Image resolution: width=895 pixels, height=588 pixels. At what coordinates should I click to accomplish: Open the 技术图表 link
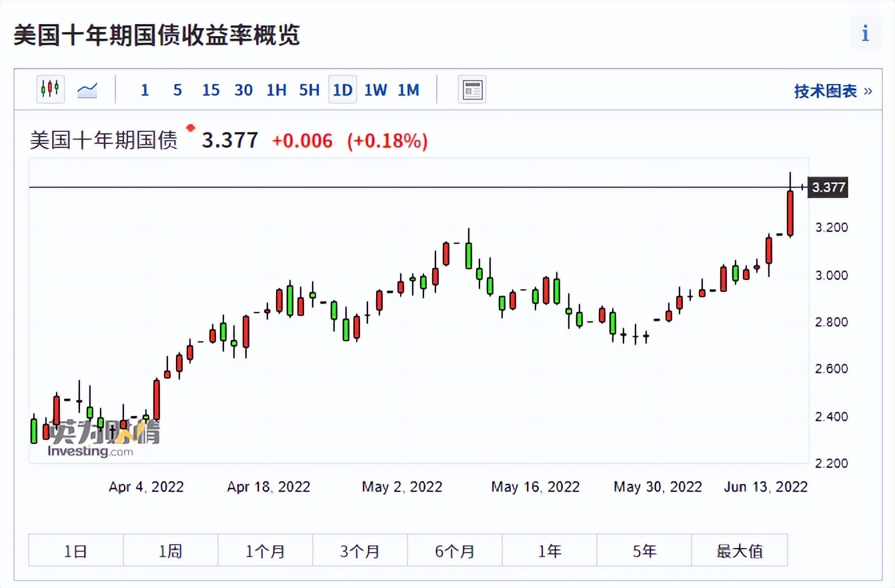pyautogui.click(x=832, y=91)
